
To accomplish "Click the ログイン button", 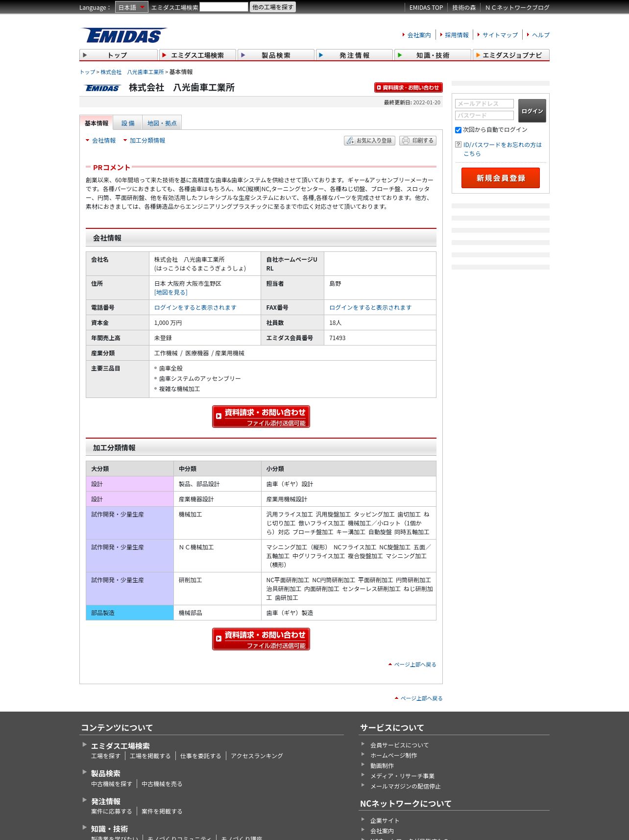I will (x=532, y=111).
